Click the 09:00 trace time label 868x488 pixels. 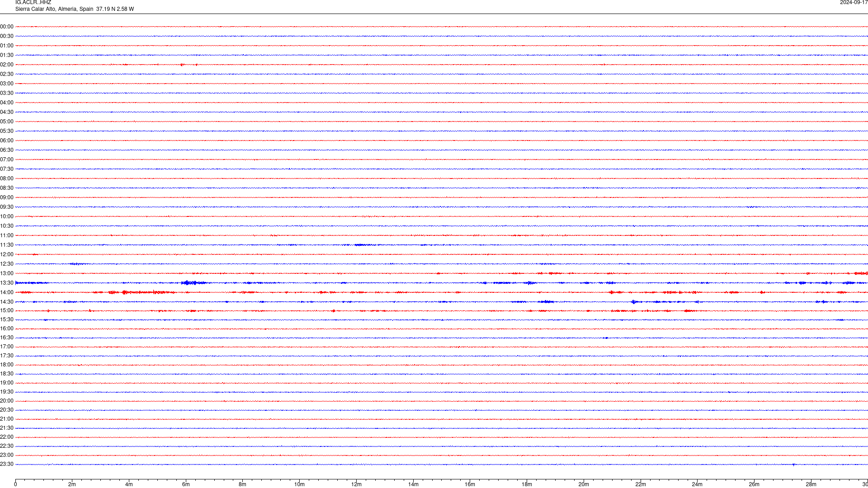click(7, 197)
